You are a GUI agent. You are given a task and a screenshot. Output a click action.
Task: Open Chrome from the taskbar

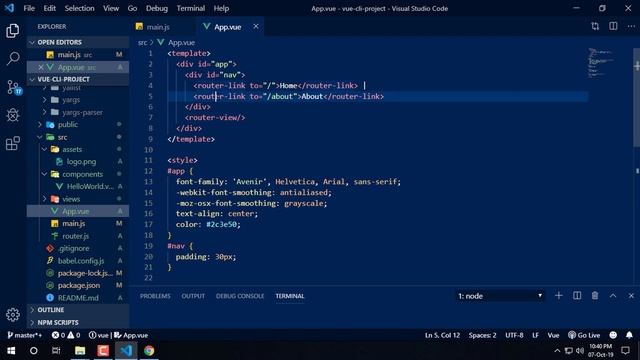pyautogui.click(x=149, y=351)
